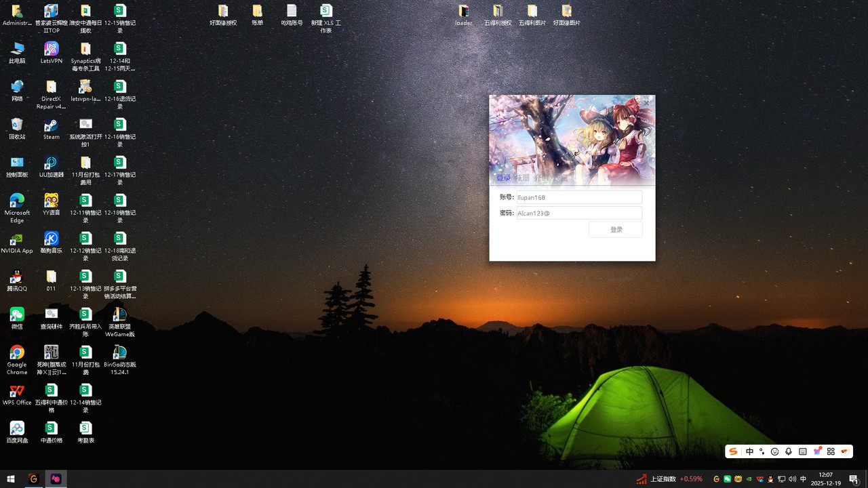Open the Sogou toolbox grid icon
This screenshot has height=488, width=868.
tap(831, 451)
